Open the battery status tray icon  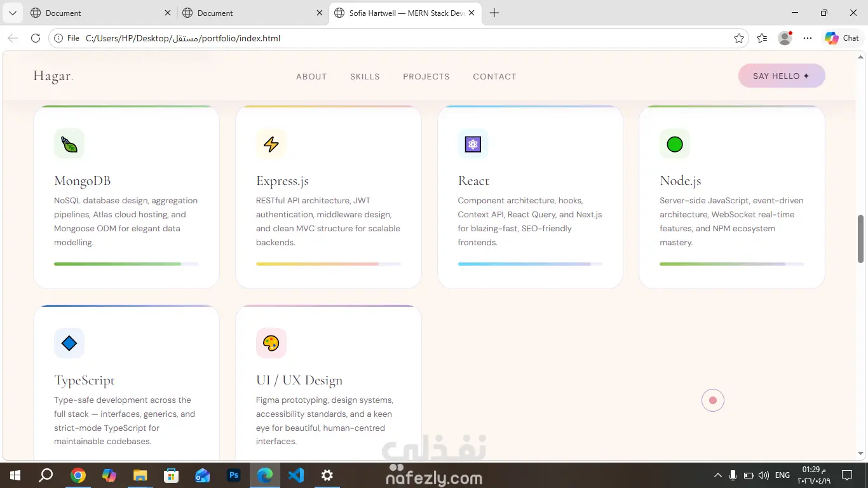pyautogui.click(x=749, y=475)
